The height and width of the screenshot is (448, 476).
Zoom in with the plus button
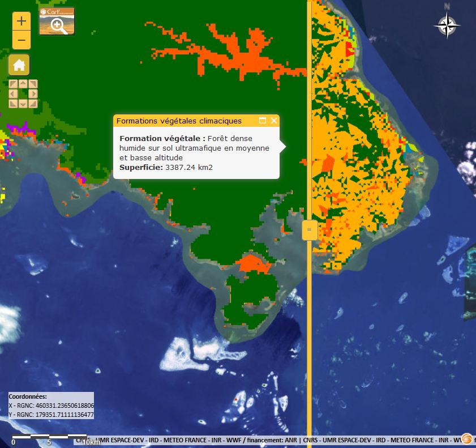[x=21, y=22]
